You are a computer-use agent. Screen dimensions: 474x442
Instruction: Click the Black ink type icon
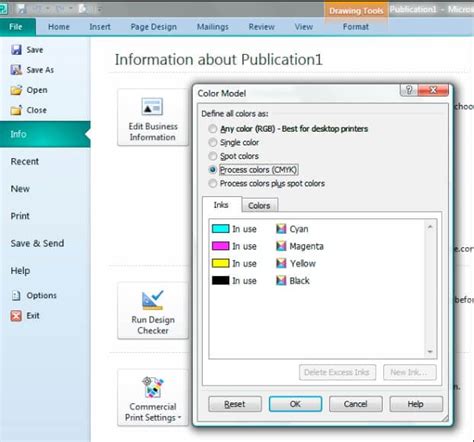click(x=281, y=281)
